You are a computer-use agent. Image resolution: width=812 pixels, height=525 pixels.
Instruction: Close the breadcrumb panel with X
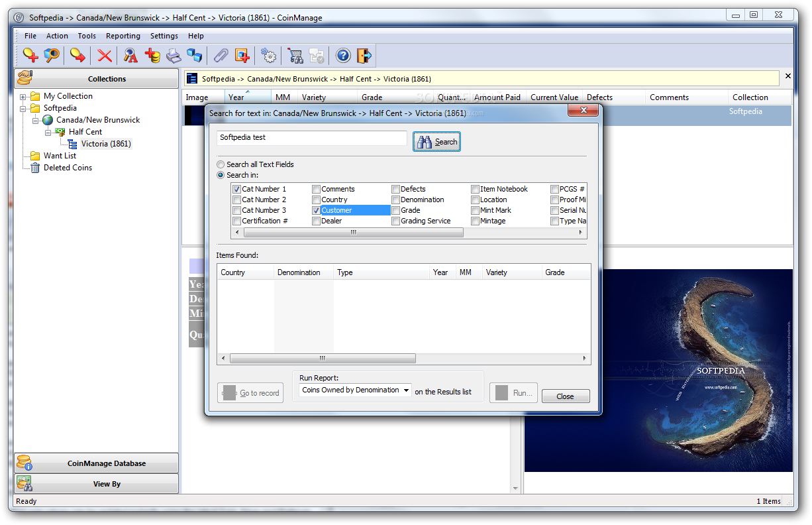[787, 76]
